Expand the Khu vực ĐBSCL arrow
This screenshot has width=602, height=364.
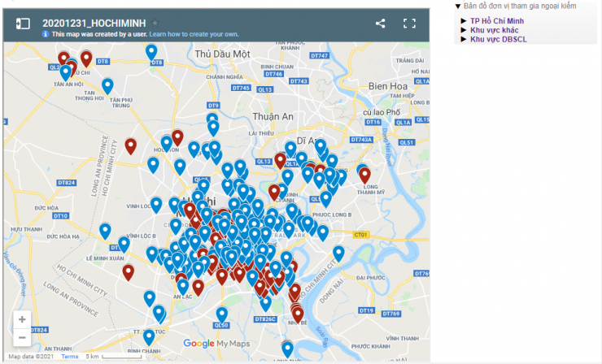(464, 39)
